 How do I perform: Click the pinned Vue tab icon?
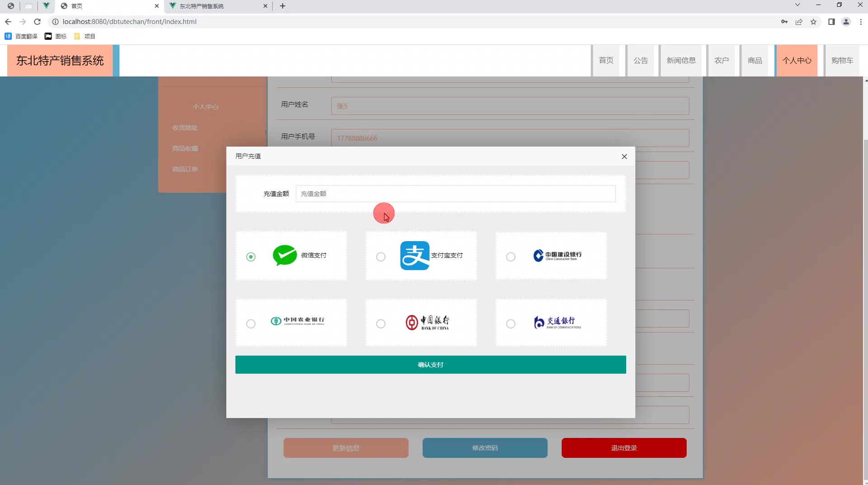coord(46,6)
